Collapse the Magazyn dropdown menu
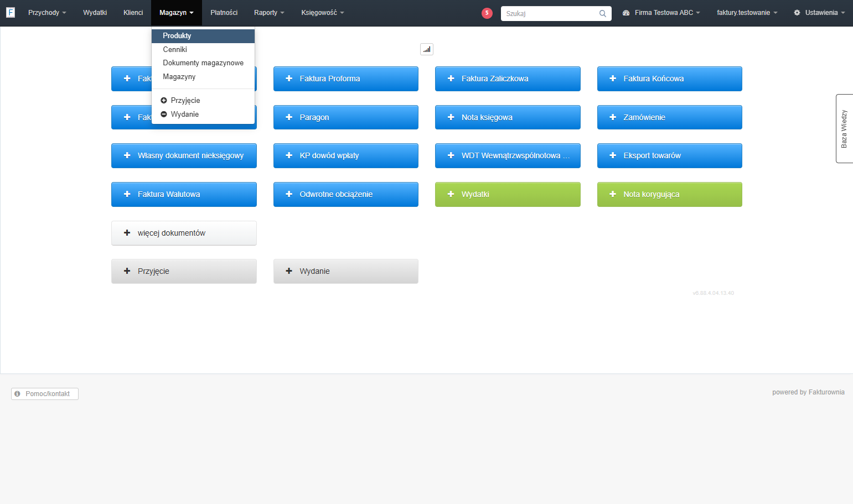 click(x=177, y=13)
